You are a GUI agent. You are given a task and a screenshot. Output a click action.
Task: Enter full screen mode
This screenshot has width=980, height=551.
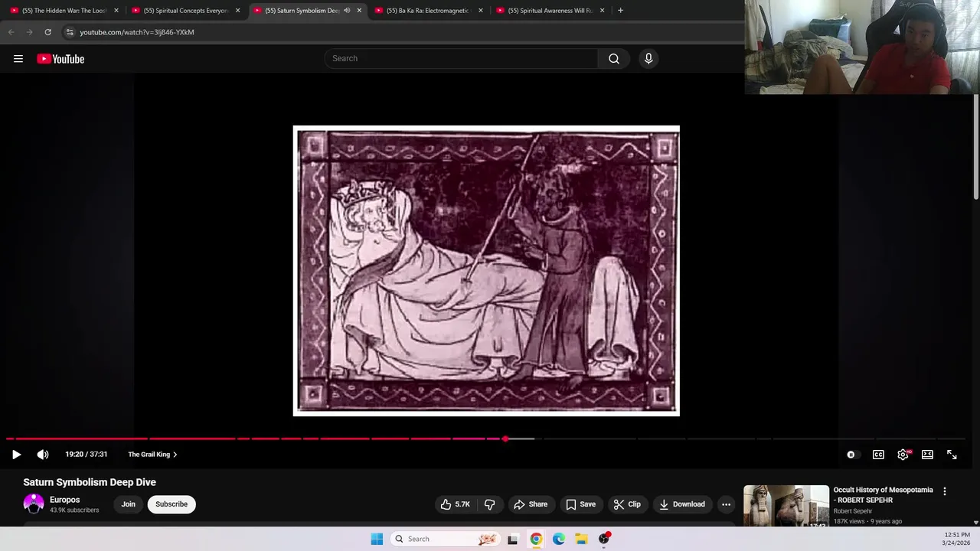point(952,455)
